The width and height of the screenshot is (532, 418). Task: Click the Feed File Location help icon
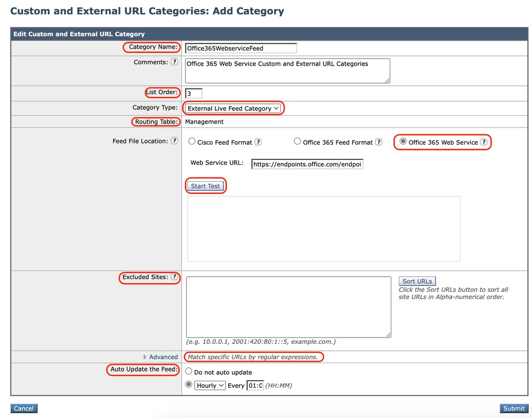(174, 141)
